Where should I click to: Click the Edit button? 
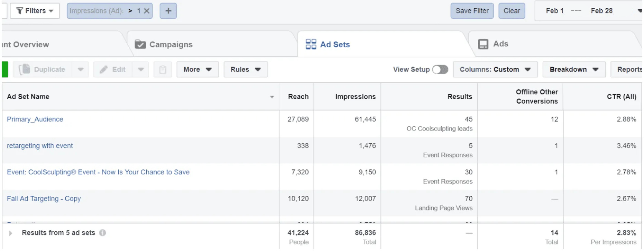tap(113, 69)
